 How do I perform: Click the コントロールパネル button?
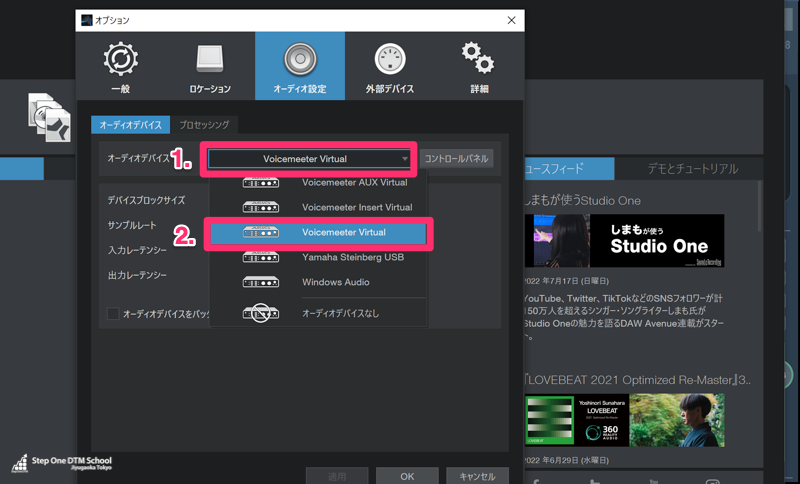point(456,159)
